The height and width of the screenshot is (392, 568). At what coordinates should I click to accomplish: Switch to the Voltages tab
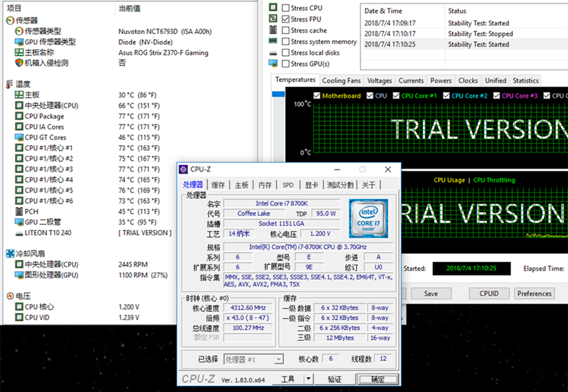tap(379, 81)
